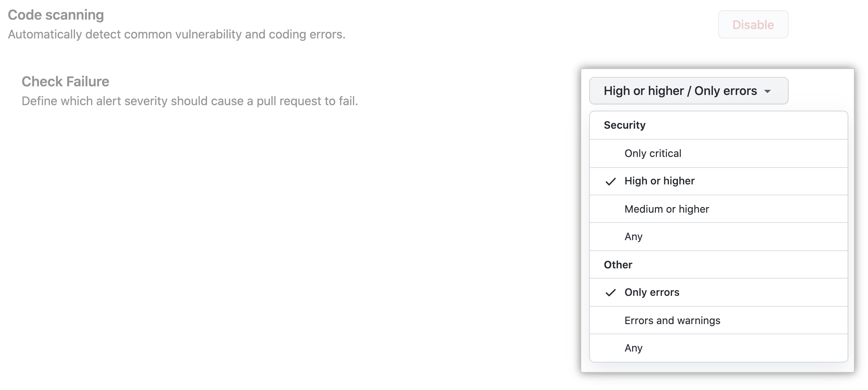Click the checkmark beside Only errors
This screenshot has width=868, height=390.
pyautogui.click(x=611, y=292)
